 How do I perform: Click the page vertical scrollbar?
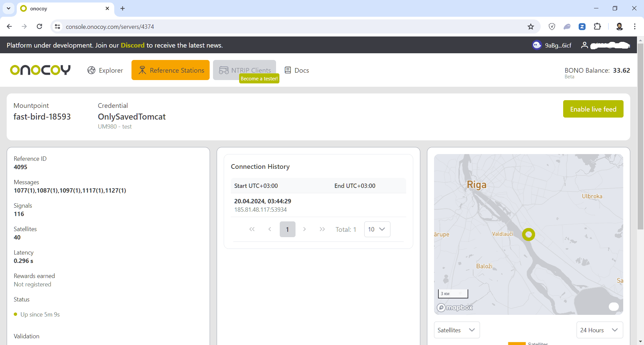(x=640, y=137)
